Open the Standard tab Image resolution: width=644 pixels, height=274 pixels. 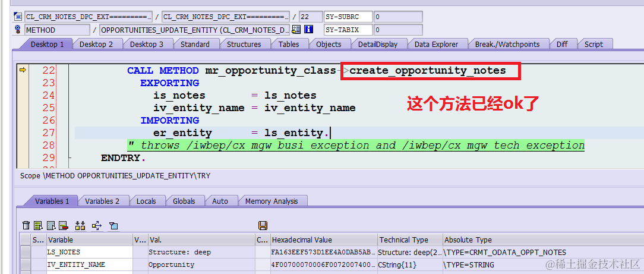click(x=195, y=45)
